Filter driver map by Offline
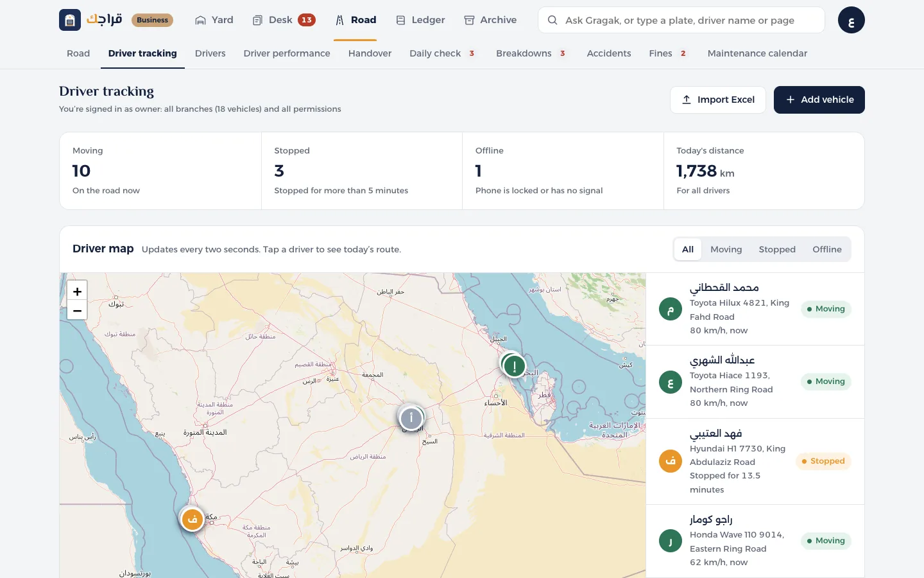Image resolution: width=924 pixels, height=578 pixels. point(827,249)
